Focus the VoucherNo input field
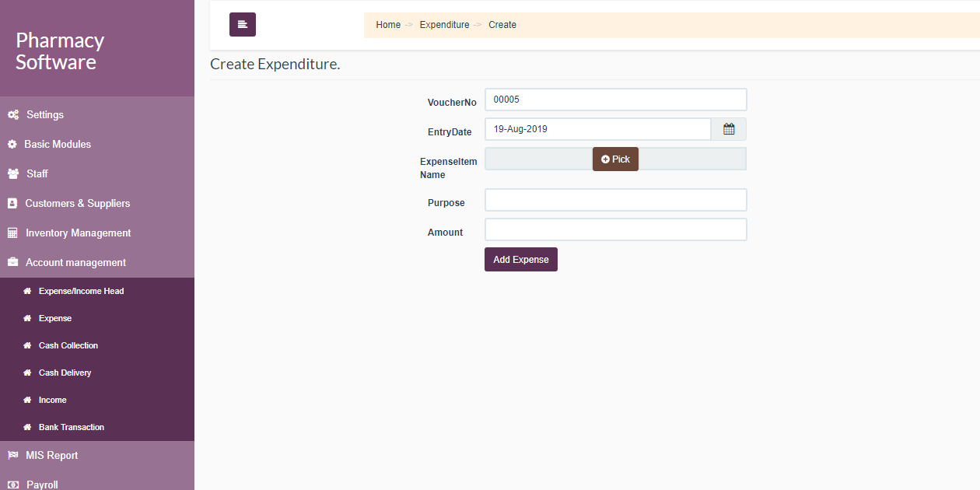 click(615, 100)
